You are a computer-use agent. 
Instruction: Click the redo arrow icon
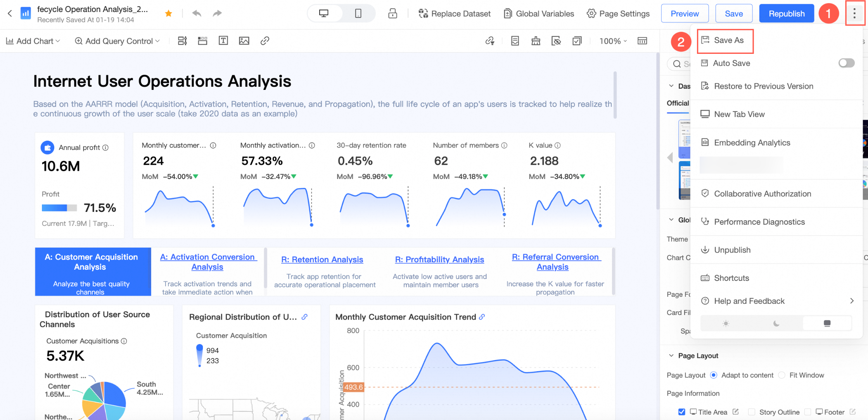point(217,14)
